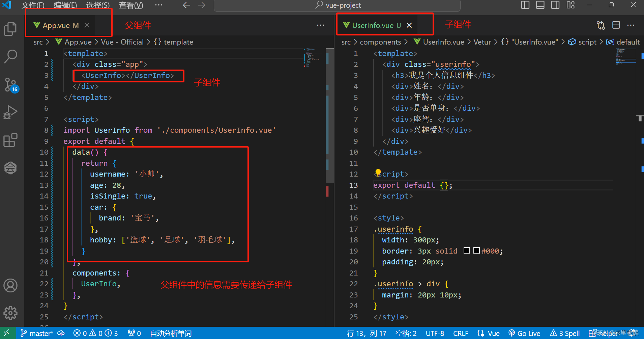
Task: Click the vue-project command center search box
Action: (337, 5)
